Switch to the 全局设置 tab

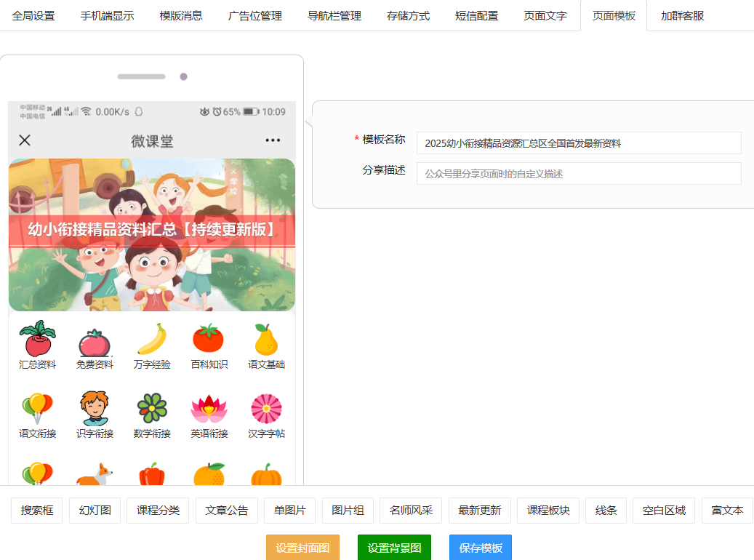pyautogui.click(x=33, y=15)
